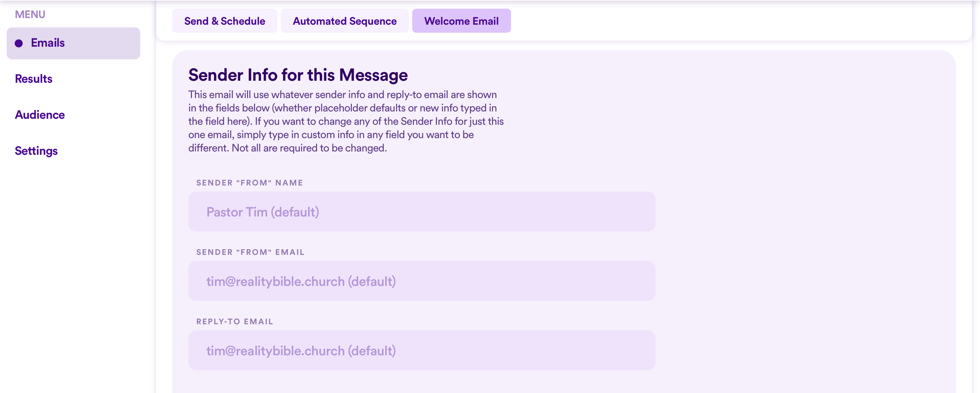The height and width of the screenshot is (393, 980).
Task: Click the REPLY-TO EMAIL label
Action: (235, 322)
